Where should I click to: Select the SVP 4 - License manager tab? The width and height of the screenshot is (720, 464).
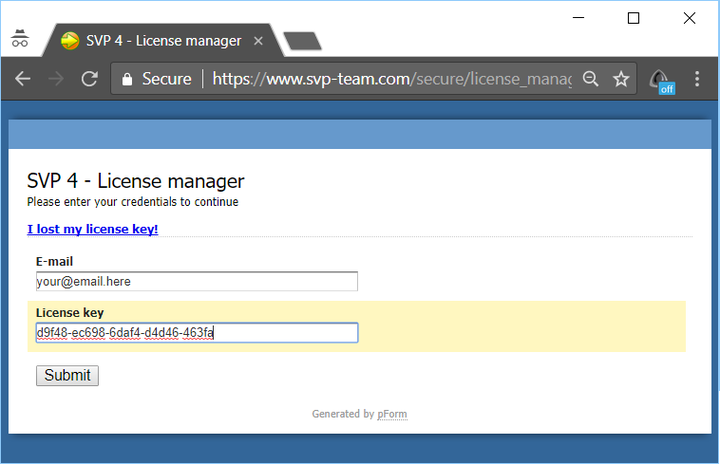[x=163, y=41]
